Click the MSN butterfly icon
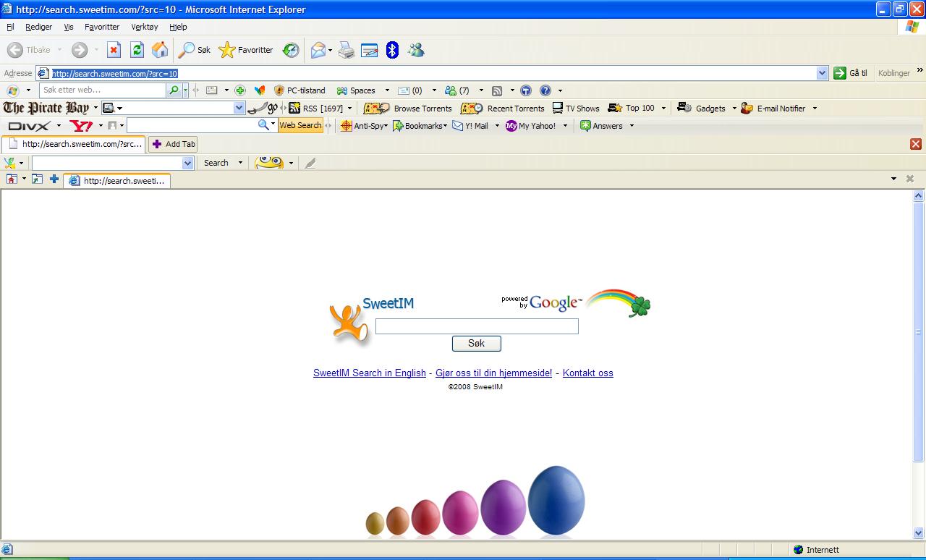The height and width of the screenshot is (560, 926). click(260, 90)
